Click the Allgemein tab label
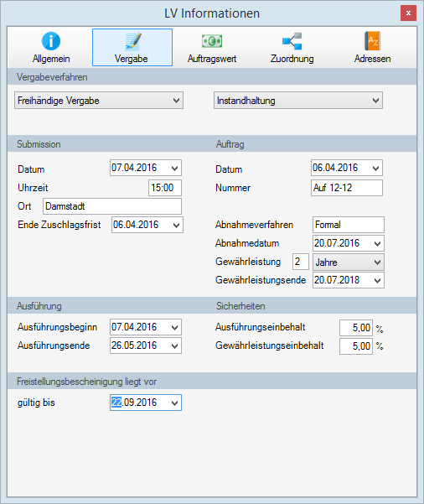Viewport: 424px width, 504px height. coord(51,59)
